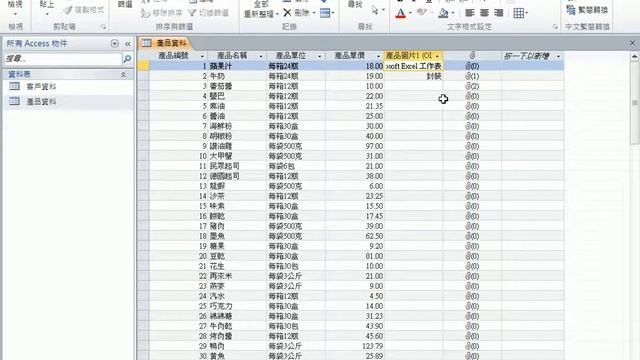Open 客戶資料 table in navigation pane
The height and width of the screenshot is (360, 640).
(x=41, y=87)
